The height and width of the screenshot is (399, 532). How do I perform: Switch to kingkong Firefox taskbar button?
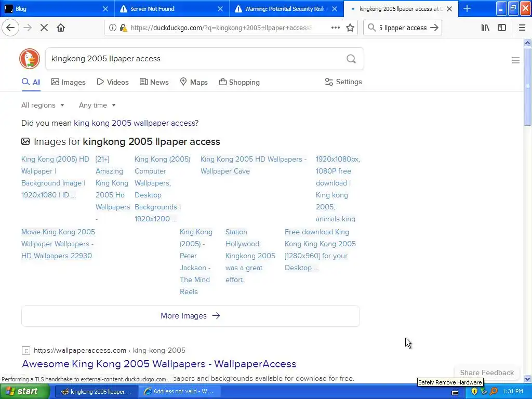[96, 392]
